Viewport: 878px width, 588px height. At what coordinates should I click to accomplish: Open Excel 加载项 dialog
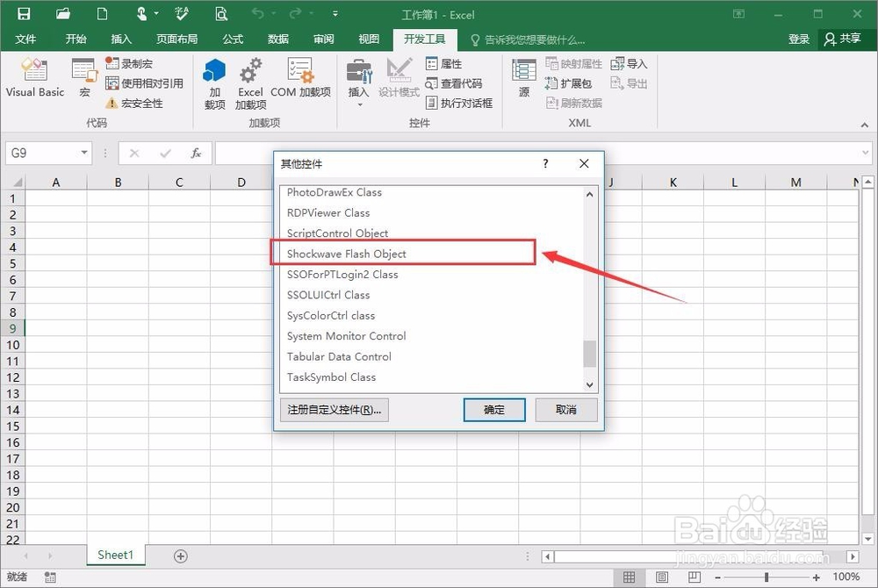[250, 84]
